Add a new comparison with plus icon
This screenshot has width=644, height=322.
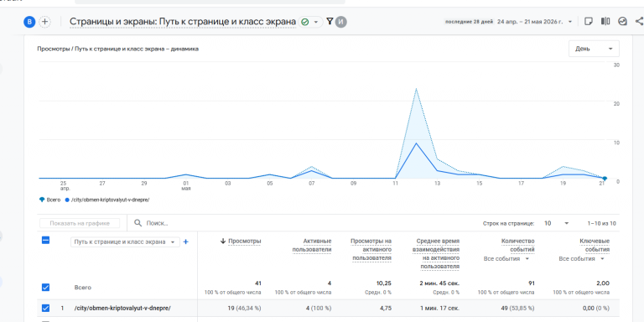pos(44,22)
